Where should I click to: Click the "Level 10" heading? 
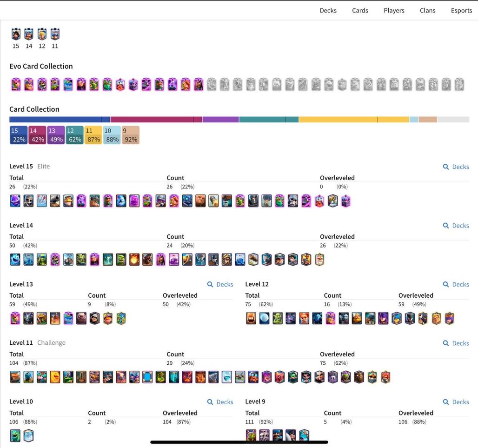(x=21, y=401)
